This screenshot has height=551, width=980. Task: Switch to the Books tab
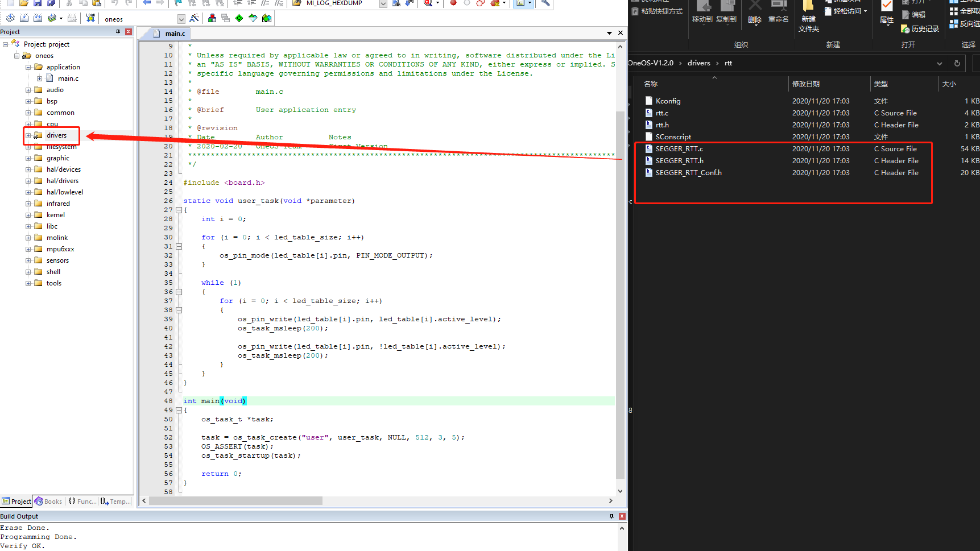pos(48,502)
